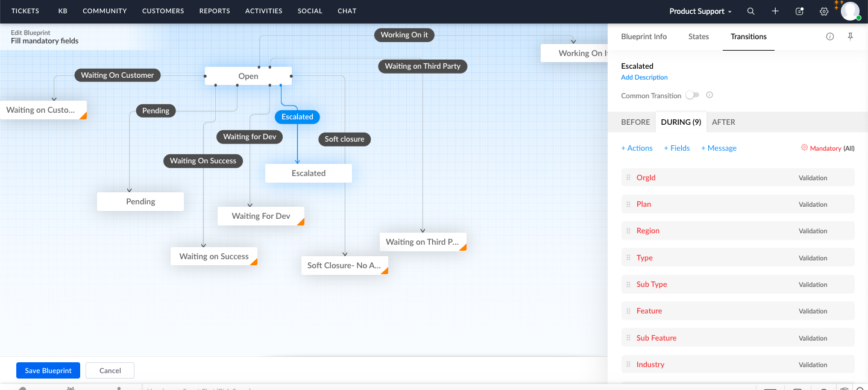Viewport: 868px width, 390px height.
Task: Click the Add Description link
Action: click(x=644, y=77)
